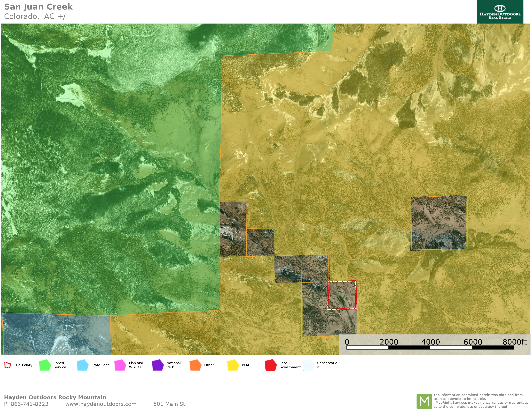This screenshot has height=411, width=532.
Task: Click the 'BLM' legend label
Action: click(x=245, y=365)
